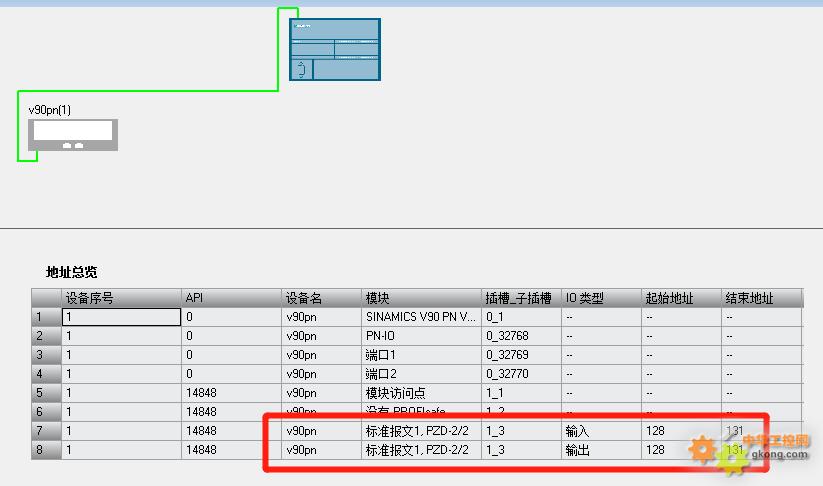Image resolution: width=823 pixels, height=486 pixels.
Task: Select row header 1 in address table
Action: pos(47,317)
